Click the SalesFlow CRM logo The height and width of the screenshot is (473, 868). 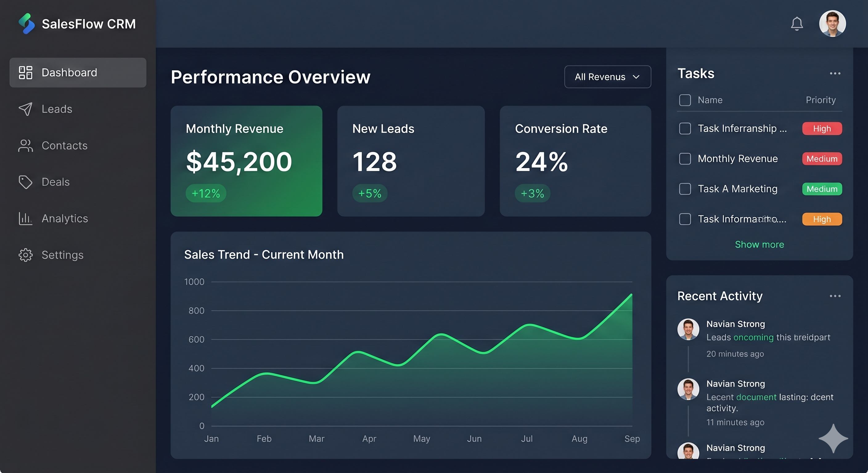pos(77,24)
